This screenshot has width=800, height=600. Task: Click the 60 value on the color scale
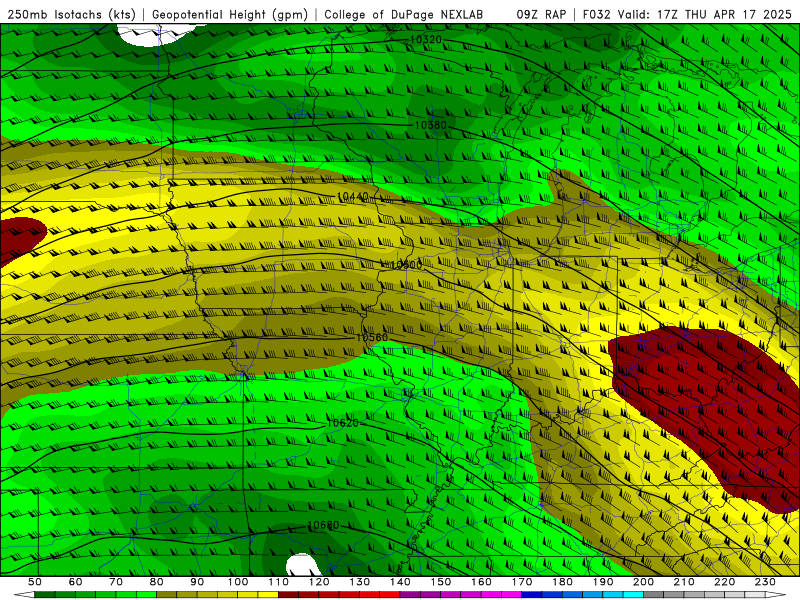point(75,582)
